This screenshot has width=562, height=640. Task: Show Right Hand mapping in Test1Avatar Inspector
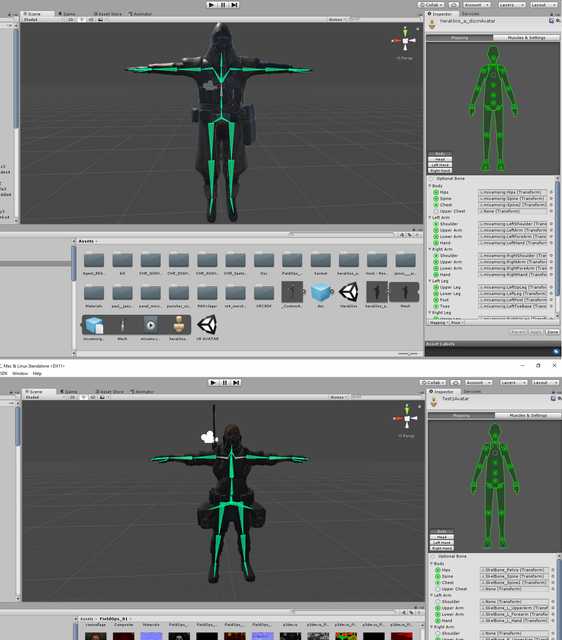pyautogui.click(x=442, y=548)
